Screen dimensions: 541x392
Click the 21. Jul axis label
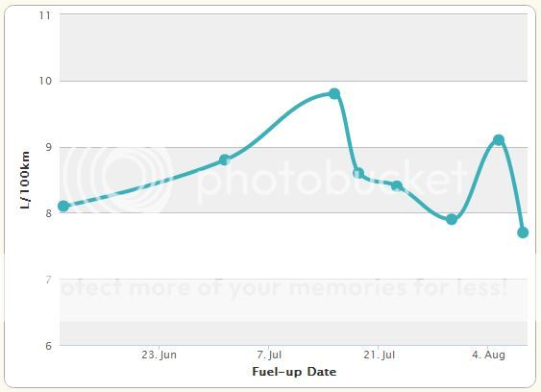point(379,355)
